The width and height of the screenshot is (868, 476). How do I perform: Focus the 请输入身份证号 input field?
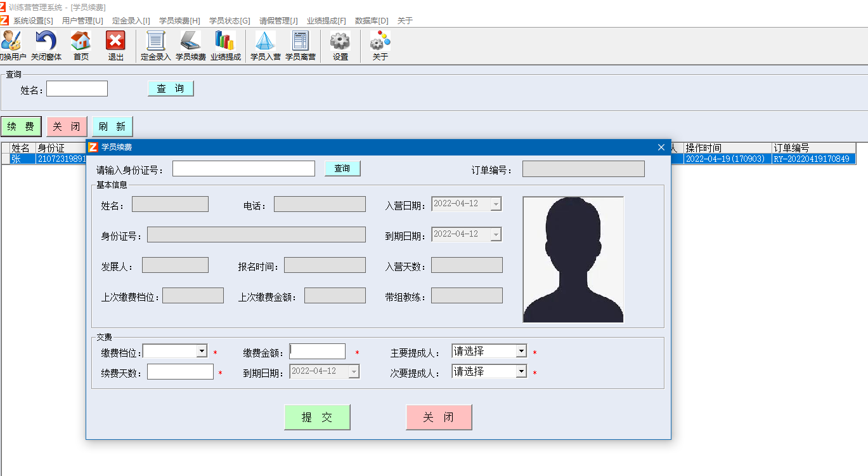pos(243,168)
